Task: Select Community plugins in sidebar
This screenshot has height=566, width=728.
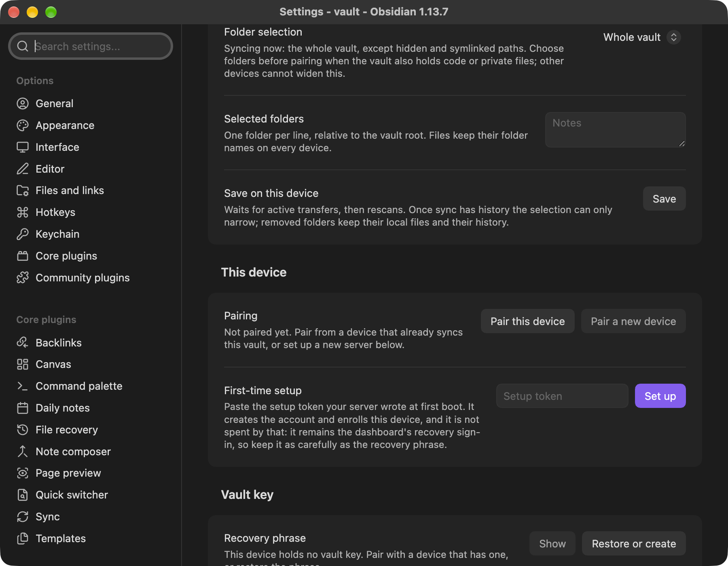Action: pos(91,278)
